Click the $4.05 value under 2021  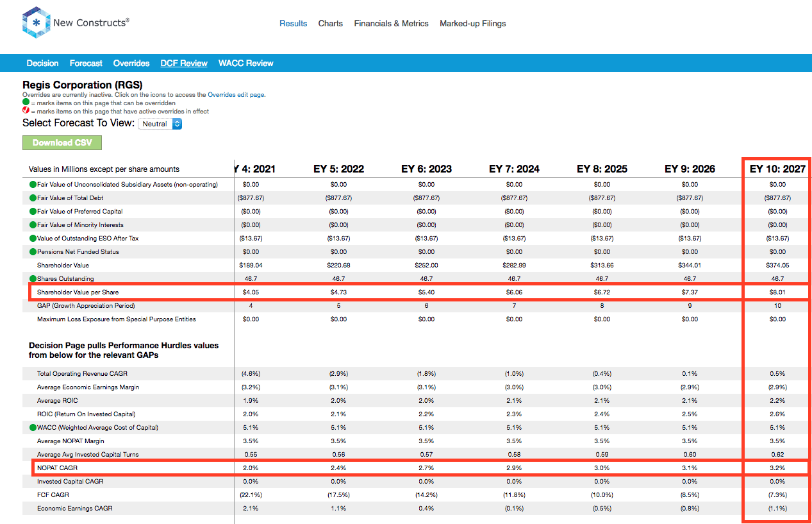251,292
